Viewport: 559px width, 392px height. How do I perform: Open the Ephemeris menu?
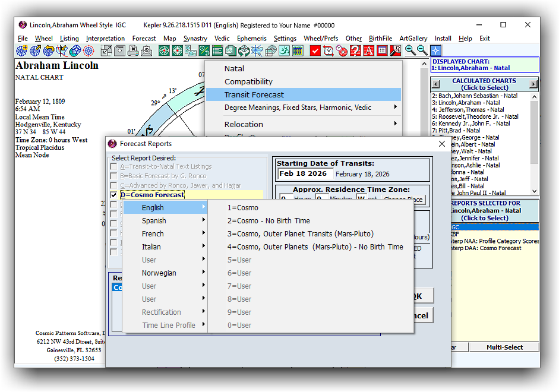[251, 39]
